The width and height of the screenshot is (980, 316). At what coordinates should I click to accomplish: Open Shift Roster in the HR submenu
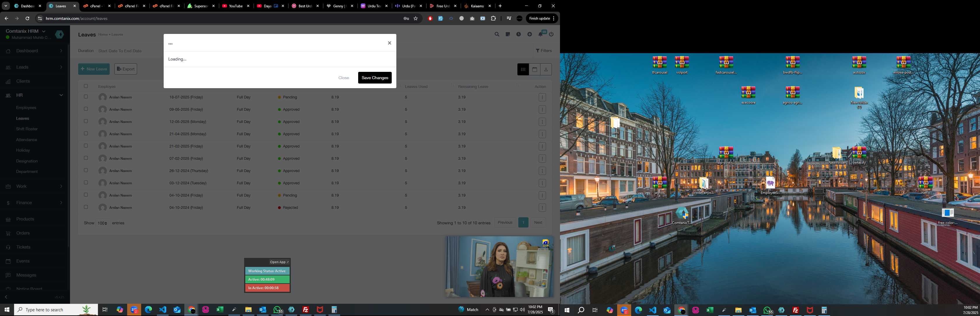[x=27, y=129]
